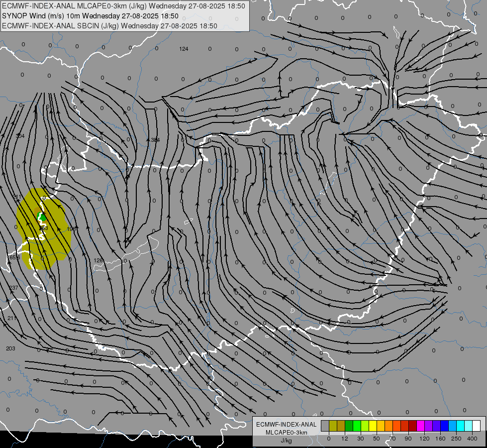487x448 pixels.
Task: Click the legend unit J/kg
Action: click(286, 441)
